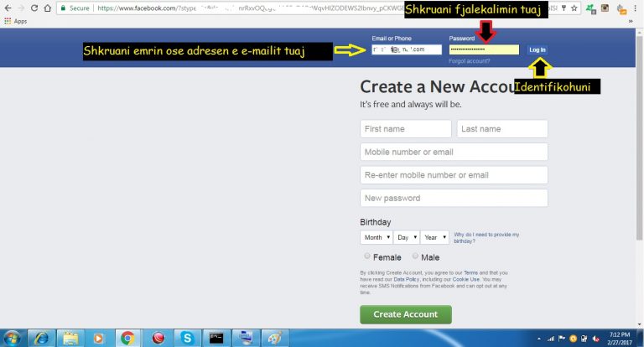
Task: Click the Password login field
Action: [484, 49]
